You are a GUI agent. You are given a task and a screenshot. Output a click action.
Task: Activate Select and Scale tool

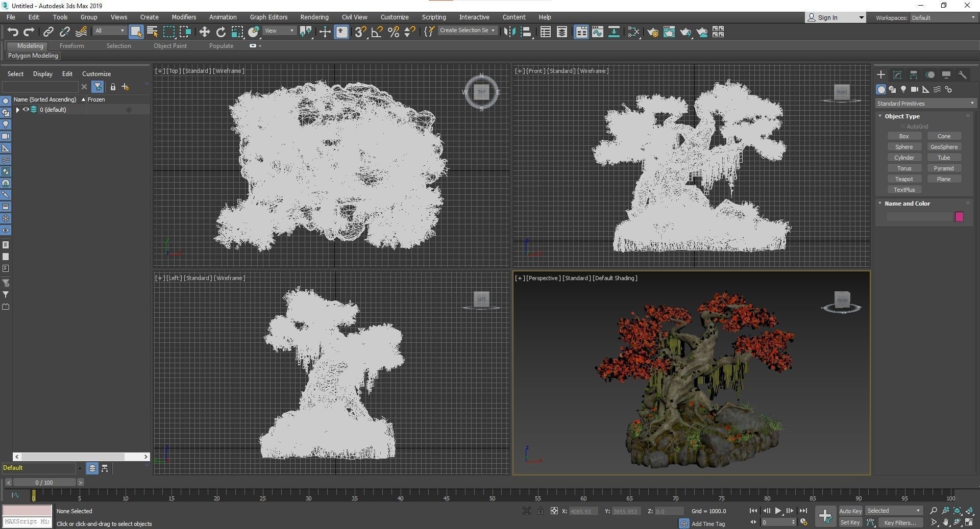pyautogui.click(x=237, y=32)
